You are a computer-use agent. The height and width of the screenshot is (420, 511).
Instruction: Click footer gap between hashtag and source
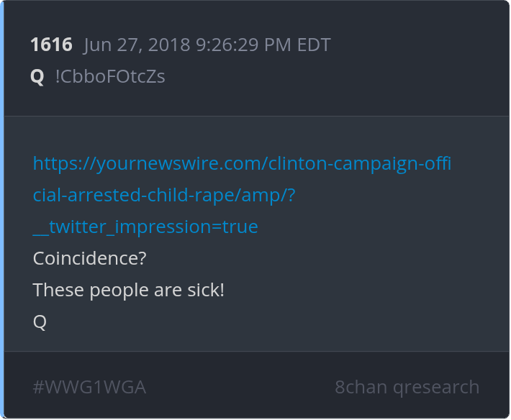click(x=238, y=387)
